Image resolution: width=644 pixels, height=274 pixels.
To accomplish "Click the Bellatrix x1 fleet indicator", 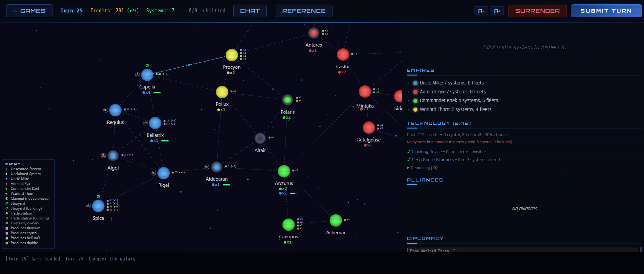I will tap(154, 141).
